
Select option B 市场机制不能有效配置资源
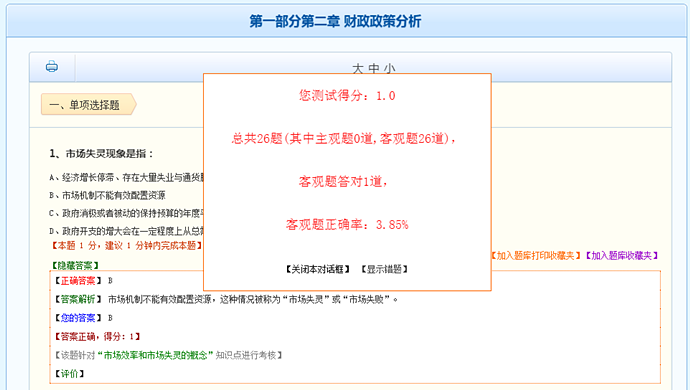(x=107, y=195)
